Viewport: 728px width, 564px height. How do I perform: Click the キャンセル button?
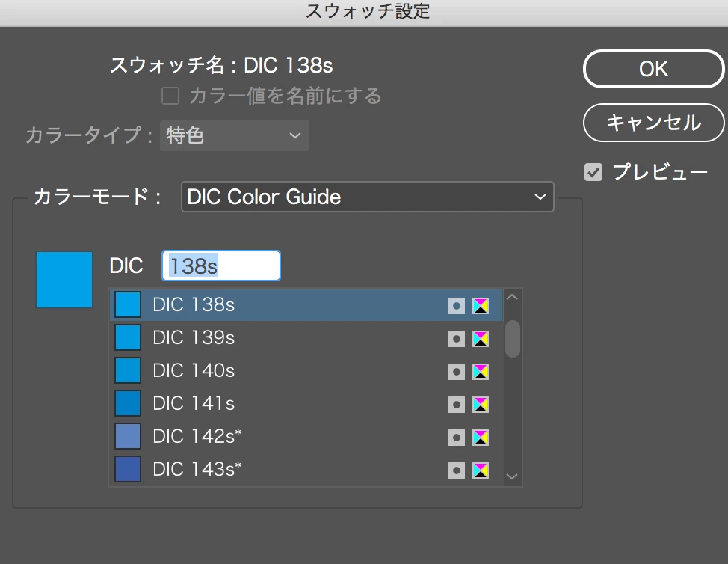click(654, 123)
